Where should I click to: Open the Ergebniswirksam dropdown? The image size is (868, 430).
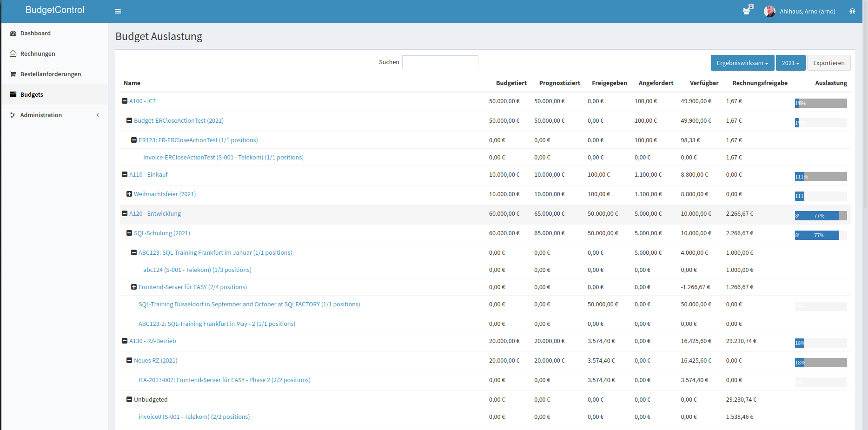click(x=742, y=63)
